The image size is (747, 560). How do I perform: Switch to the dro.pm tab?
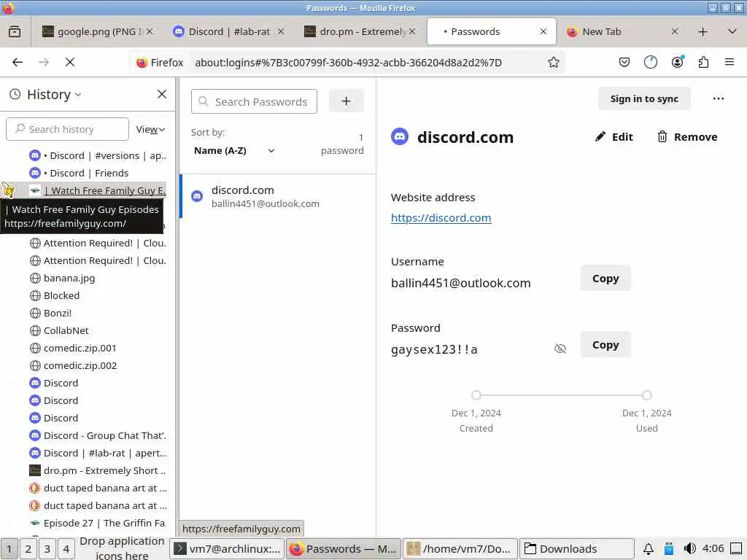pos(360,32)
